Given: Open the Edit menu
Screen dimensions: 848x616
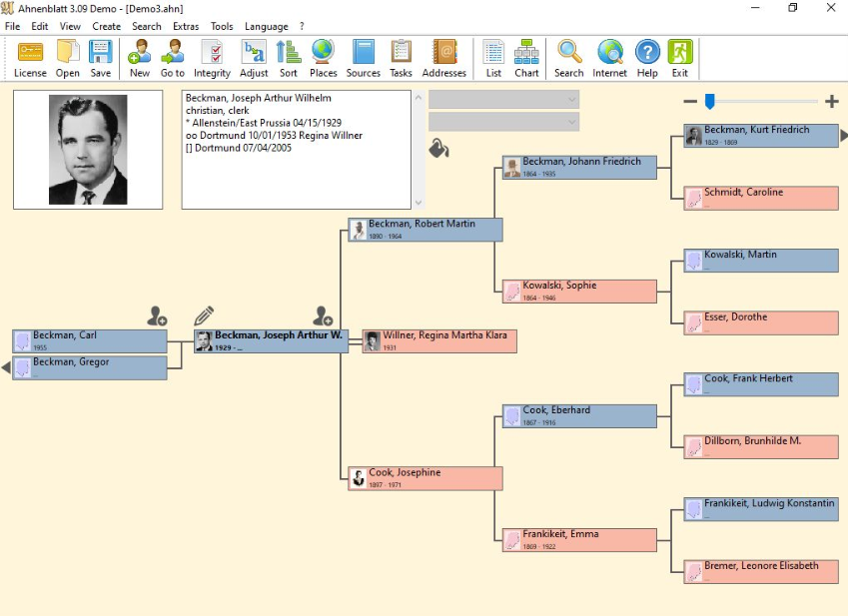Looking at the screenshot, I should 40,26.
